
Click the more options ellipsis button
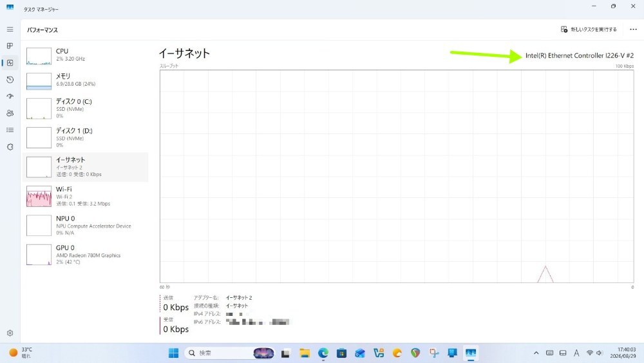[633, 30]
